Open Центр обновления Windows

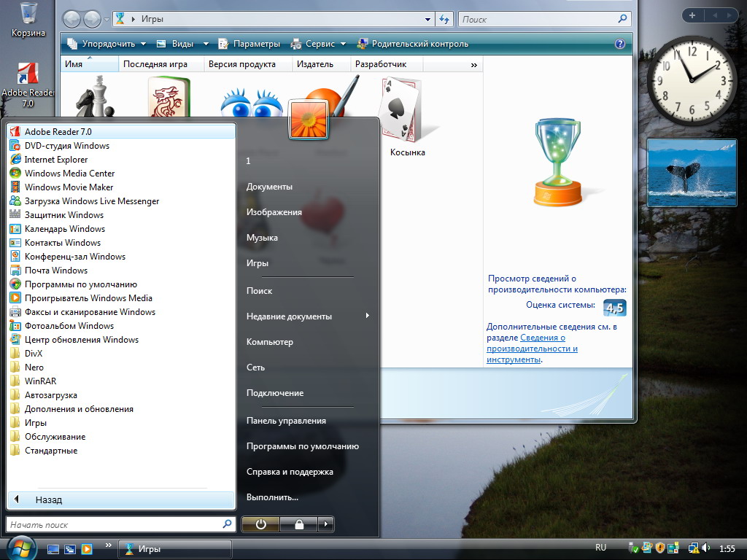click(121, 340)
